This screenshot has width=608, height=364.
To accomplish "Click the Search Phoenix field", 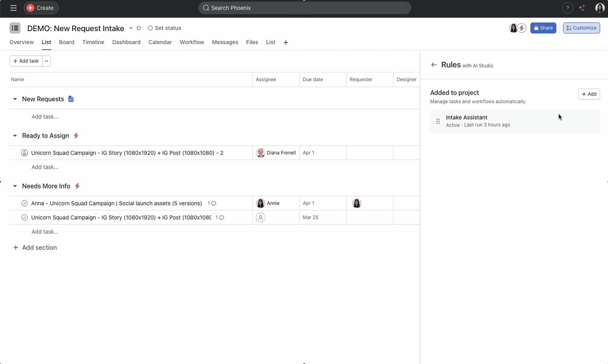I will pyautogui.click(x=305, y=8).
